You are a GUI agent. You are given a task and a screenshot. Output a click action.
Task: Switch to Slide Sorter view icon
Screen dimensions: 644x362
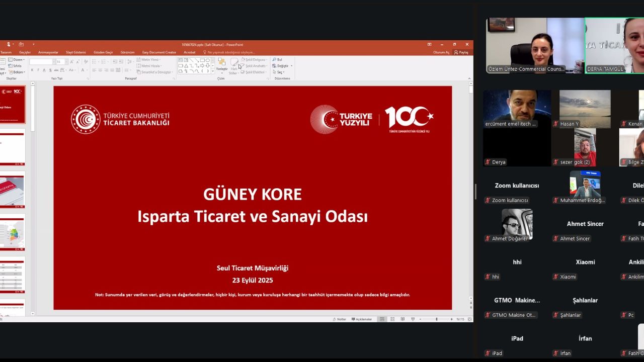pos(392,319)
